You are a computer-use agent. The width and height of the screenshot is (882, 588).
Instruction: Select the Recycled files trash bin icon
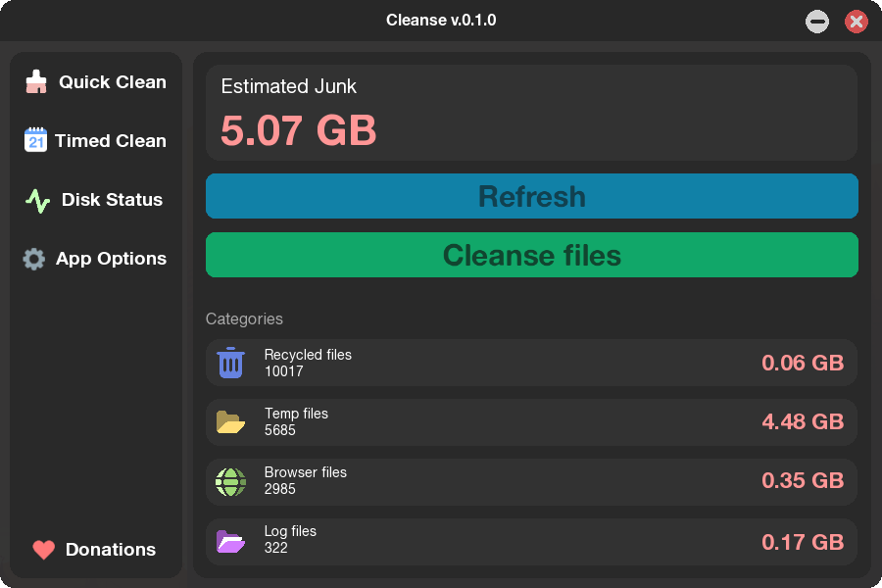pyautogui.click(x=230, y=362)
